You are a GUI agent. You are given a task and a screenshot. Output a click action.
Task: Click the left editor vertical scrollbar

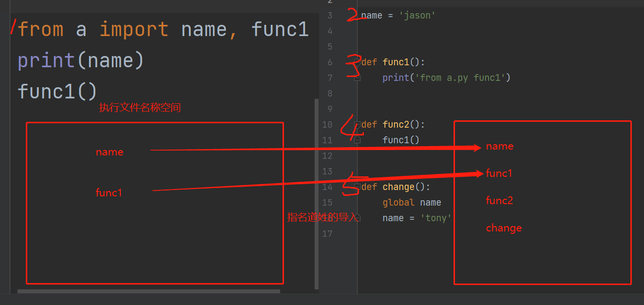click(x=317, y=194)
